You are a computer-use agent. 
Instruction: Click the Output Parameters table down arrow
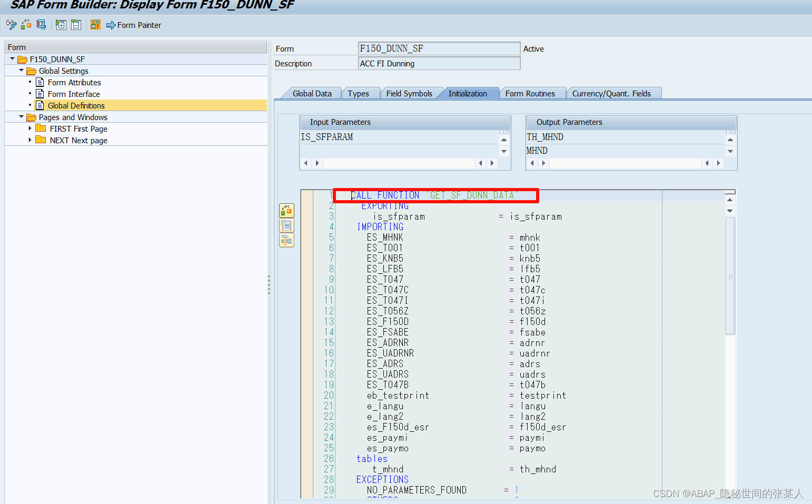[x=730, y=151]
